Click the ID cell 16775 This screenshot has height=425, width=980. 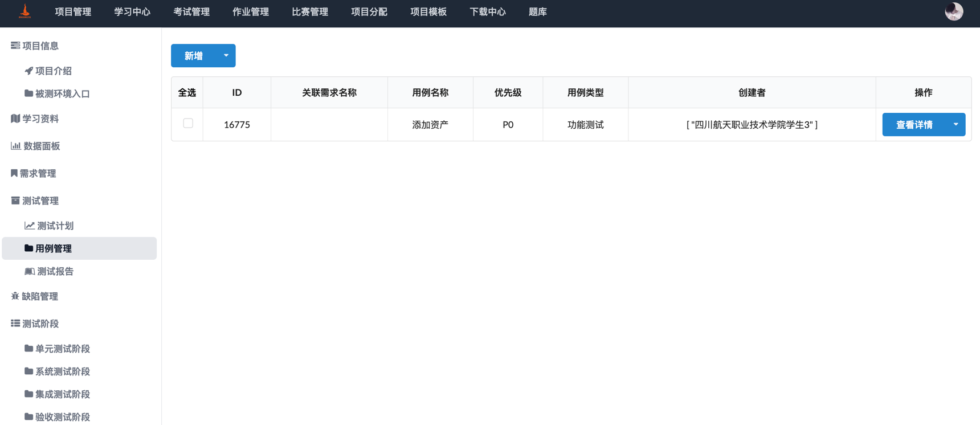point(237,124)
